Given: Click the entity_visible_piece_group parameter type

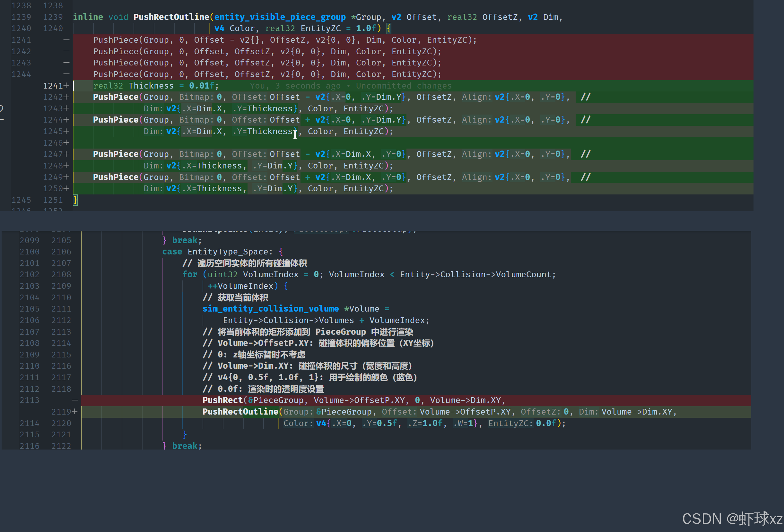Looking at the screenshot, I should pyautogui.click(x=280, y=17).
